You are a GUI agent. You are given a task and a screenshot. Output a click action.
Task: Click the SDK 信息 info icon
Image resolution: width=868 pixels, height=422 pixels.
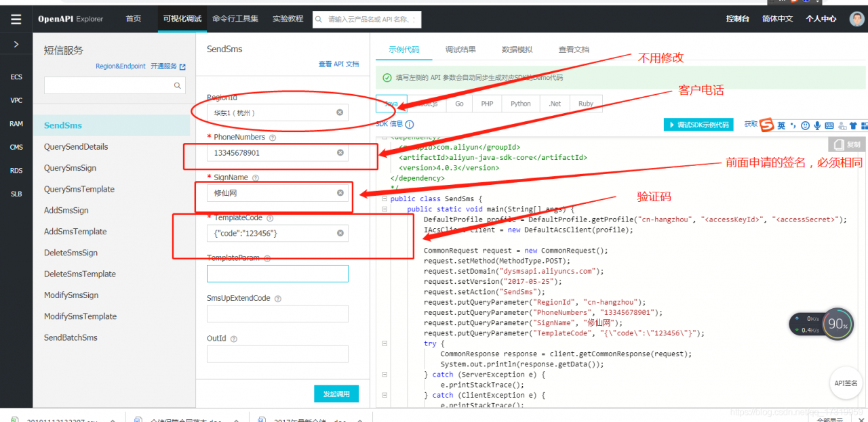click(x=410, y=125)
